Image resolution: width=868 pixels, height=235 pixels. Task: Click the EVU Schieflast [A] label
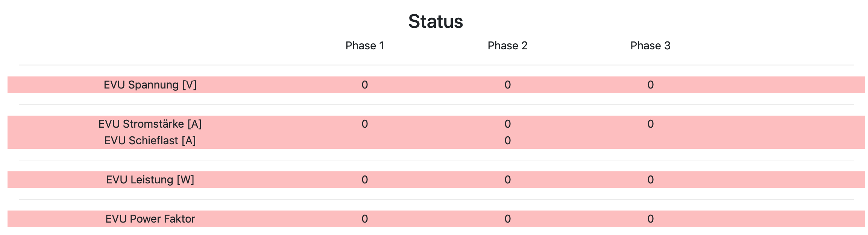click(150, 140)
